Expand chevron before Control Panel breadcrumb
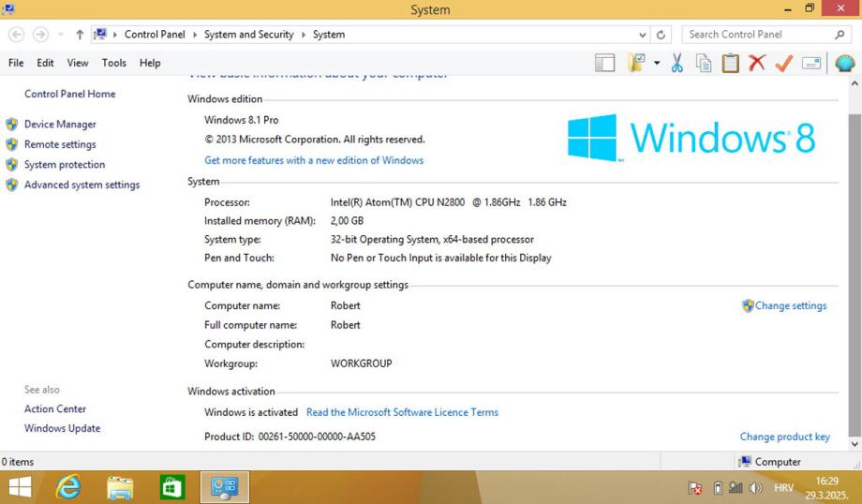 coord(115,35)
